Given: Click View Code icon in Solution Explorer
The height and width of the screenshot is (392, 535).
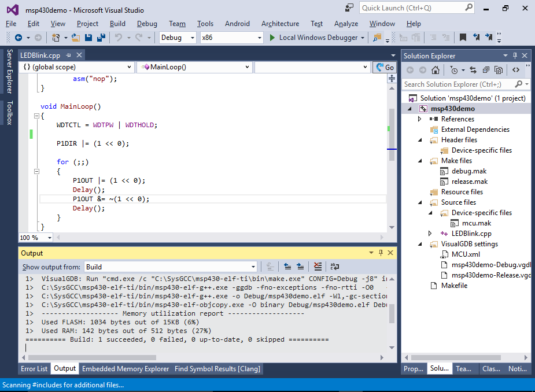Looking at the screenshot, I should coord(516,70).
